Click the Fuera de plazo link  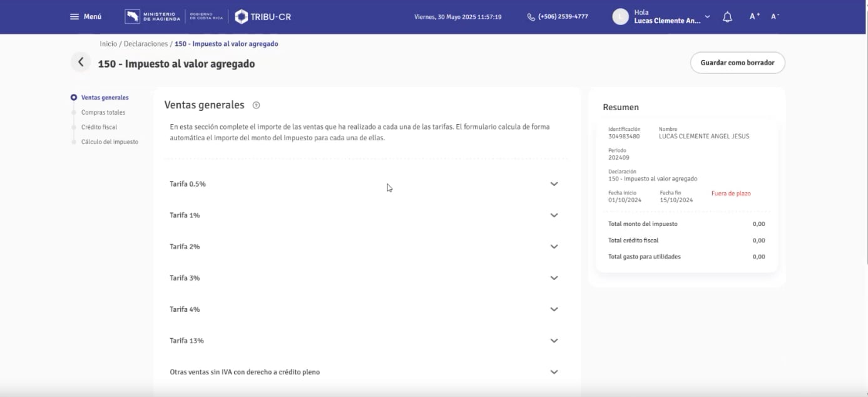pos(731,193)
